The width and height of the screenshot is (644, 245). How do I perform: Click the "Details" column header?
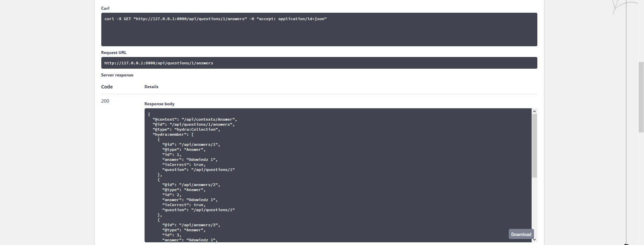click(x=151, y=87)
